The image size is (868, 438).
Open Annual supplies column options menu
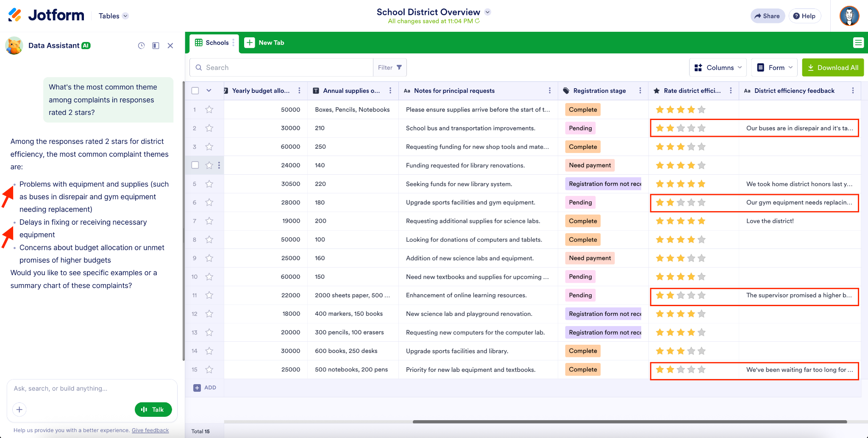(x=390, y=91)
